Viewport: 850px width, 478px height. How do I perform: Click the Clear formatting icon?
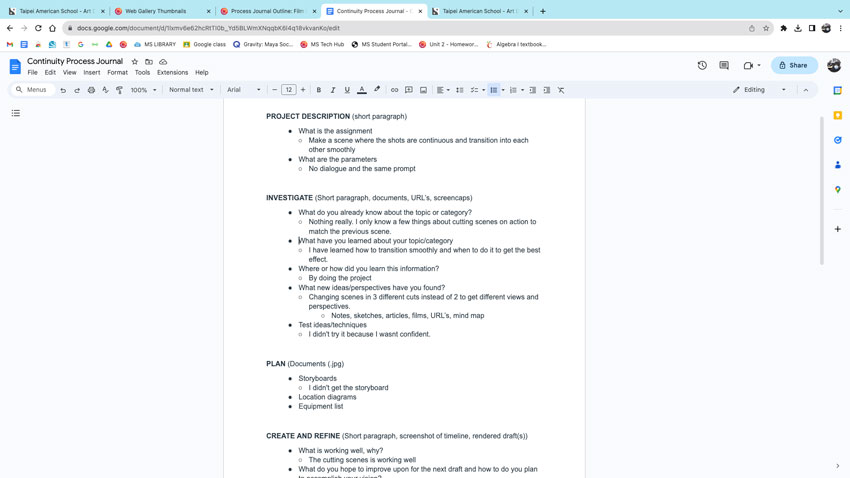click(x=561, y=90)
